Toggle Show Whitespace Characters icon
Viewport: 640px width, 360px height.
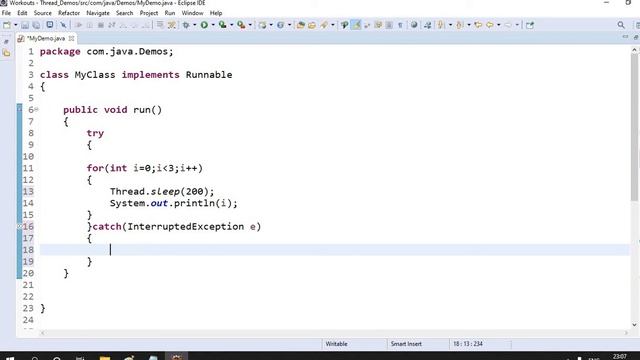(400, 25)
